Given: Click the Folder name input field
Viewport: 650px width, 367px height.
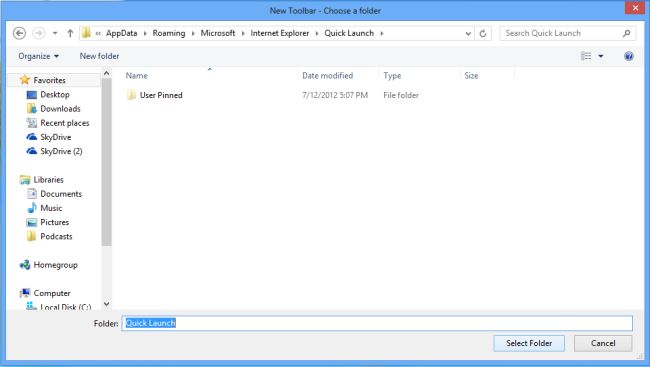Looking at the screenshot, I should [377, 323].
